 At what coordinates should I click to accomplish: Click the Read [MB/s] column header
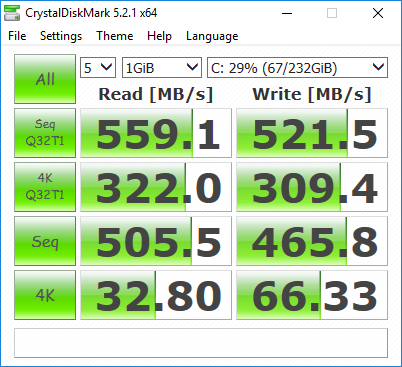(156, 94)
